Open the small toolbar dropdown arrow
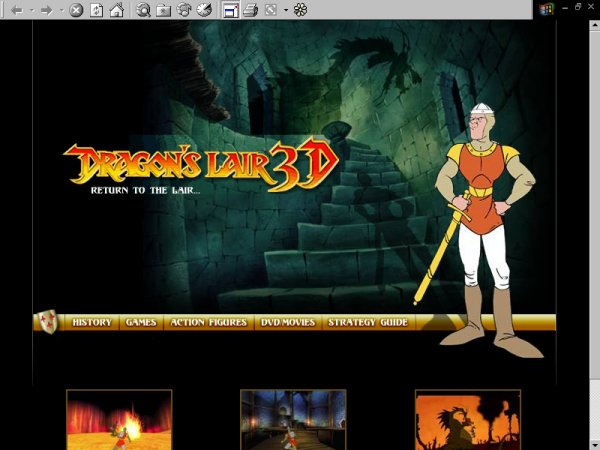The image size is (600, 450). click(x=286, y=10)
